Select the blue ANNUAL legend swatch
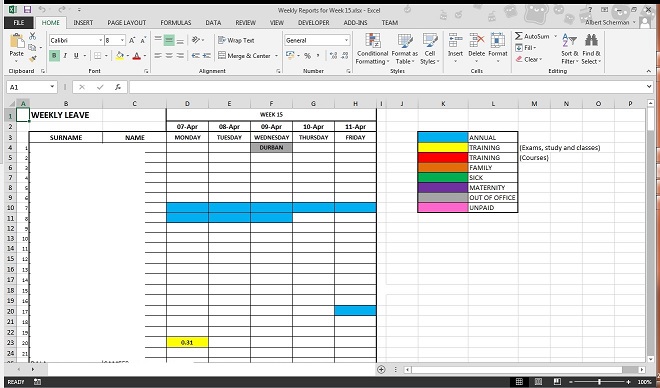This screenshot has width=660, height=388. pos(443,137)
